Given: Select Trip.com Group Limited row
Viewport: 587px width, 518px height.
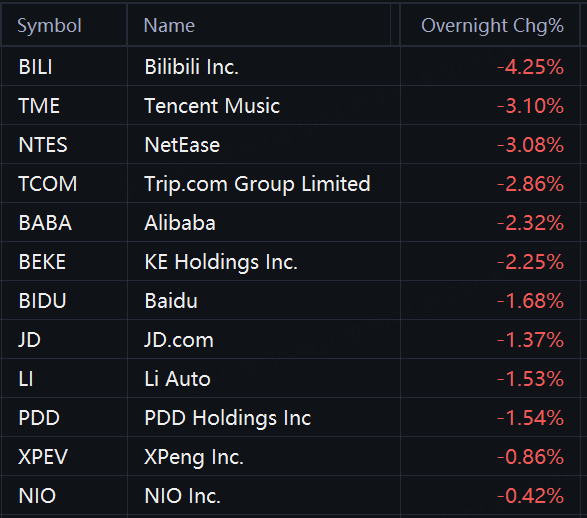Looking at the screenshot, I should pos(294,183).
